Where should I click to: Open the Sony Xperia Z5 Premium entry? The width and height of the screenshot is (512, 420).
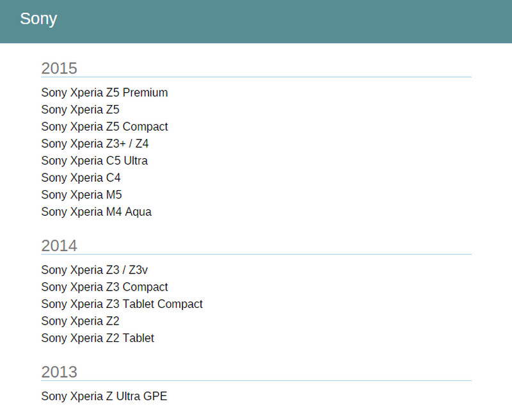[104, 93]
